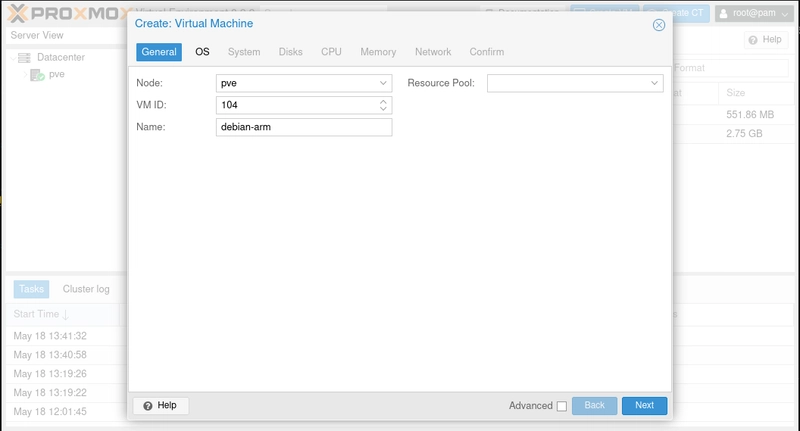This screenshot has width=800, height=431.
Task: Click the top-right Help button
Action: click(x=766, y=40)
